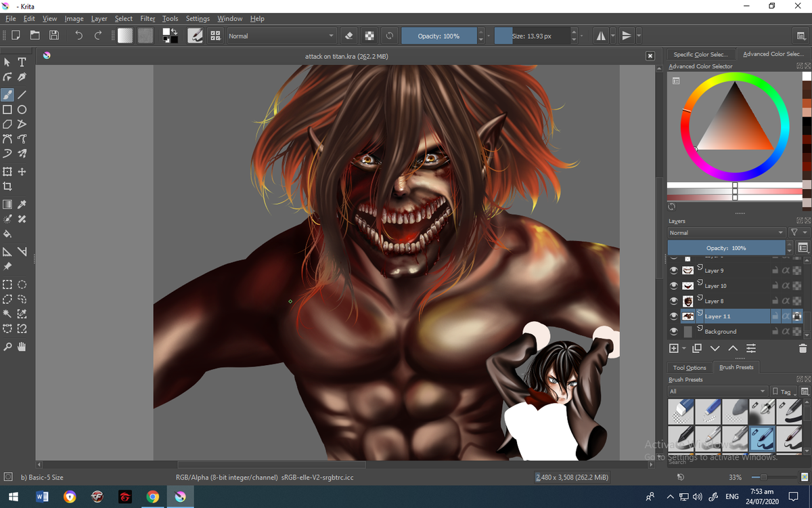Image resolution: width=812 pixels, height=508 pixels.
Task: Open the Filter menu
Action: [x=148, y=18]
